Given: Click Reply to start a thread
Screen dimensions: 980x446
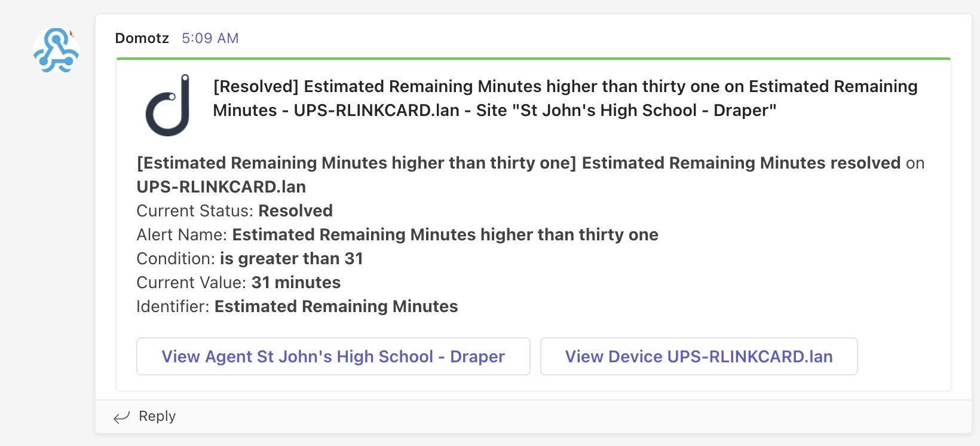Looking at the screenshot, I should pos(157,416).
